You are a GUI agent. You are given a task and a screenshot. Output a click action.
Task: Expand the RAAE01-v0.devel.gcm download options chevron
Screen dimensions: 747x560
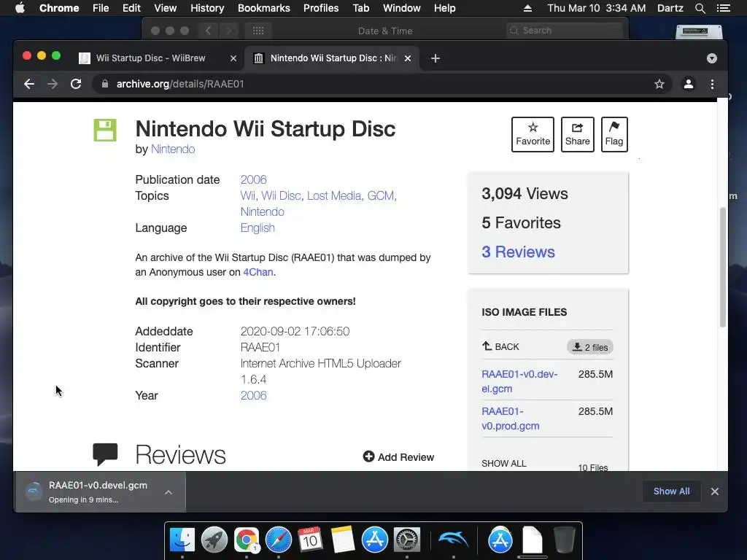point(169,492)
